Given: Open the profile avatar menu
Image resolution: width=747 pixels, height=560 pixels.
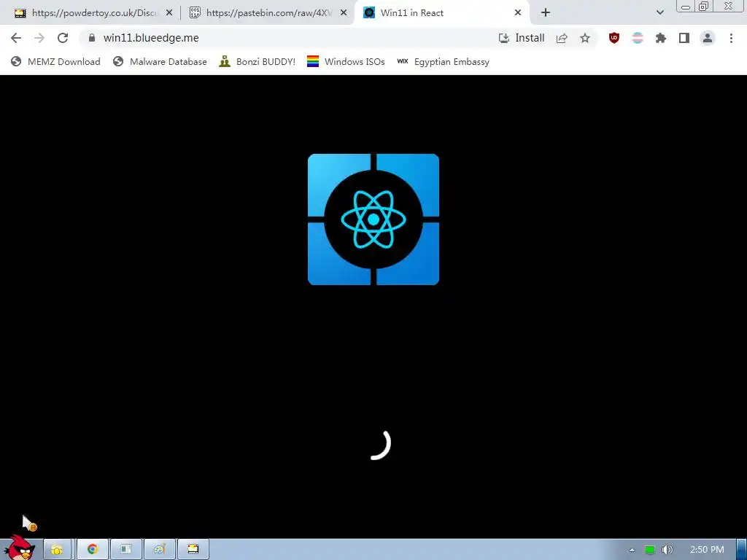Looking at the screenshot, I should coord(708,38).
